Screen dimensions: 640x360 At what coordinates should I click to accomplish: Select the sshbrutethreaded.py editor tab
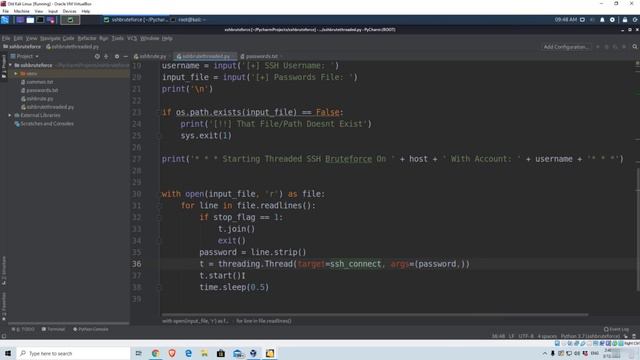click(204, 56)
